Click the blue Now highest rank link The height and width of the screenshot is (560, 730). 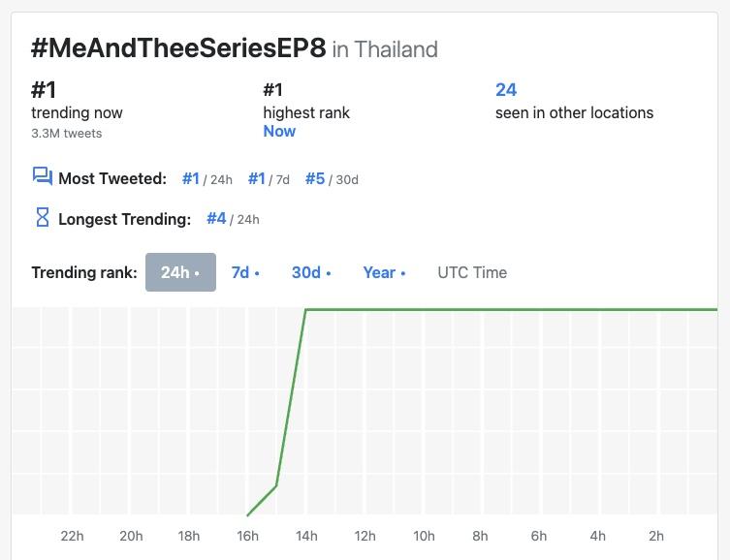coord(279,131)
